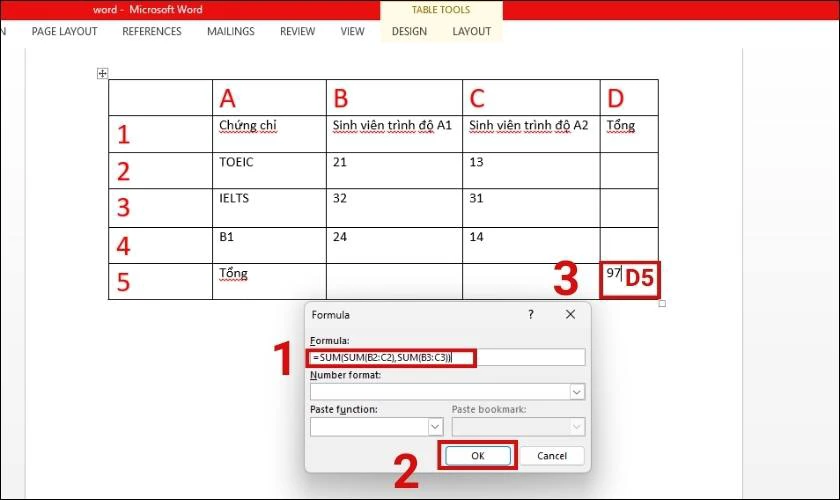Click the cell with value 24
Image resolution: width=840 pixels, height=500 pixels.
394,245
